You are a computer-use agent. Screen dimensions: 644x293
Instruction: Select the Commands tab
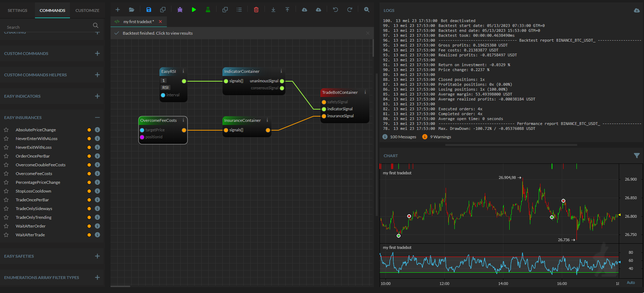coord(52,11)
